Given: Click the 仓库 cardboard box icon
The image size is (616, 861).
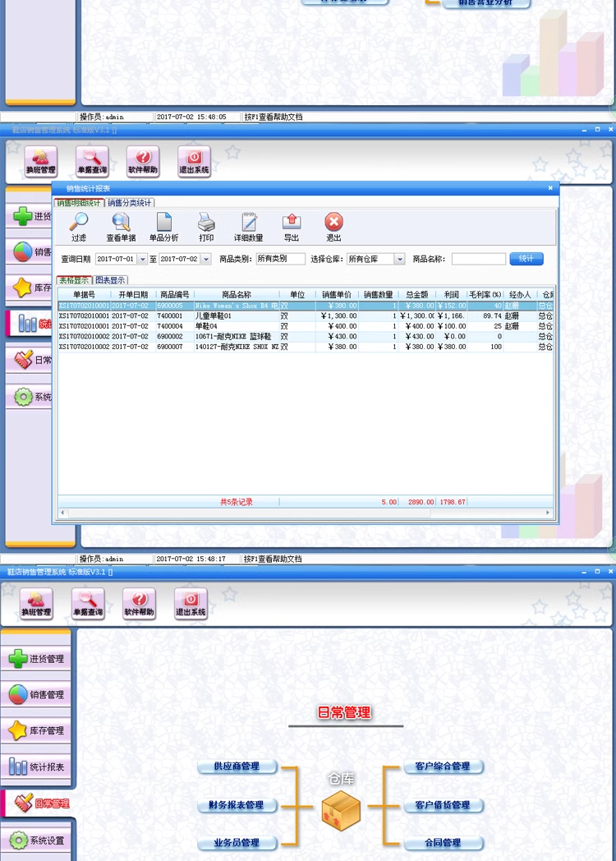Looking at the screenshot, I should [341, 811].
